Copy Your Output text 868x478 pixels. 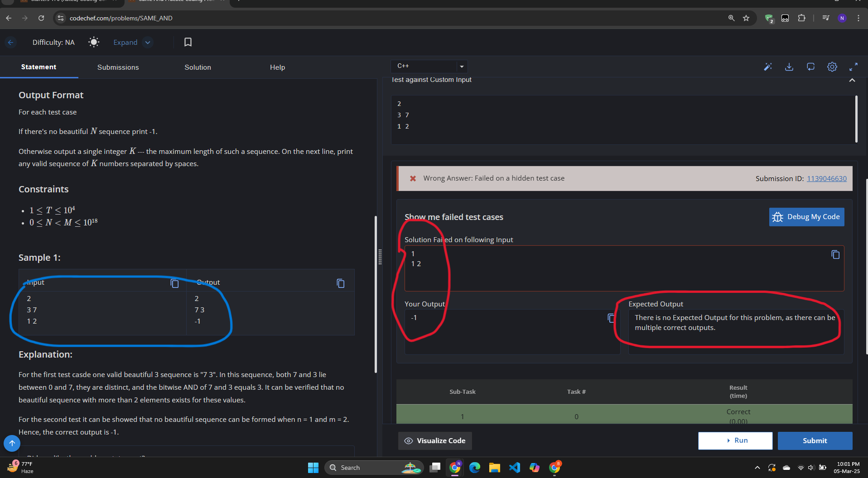(611, 318)
